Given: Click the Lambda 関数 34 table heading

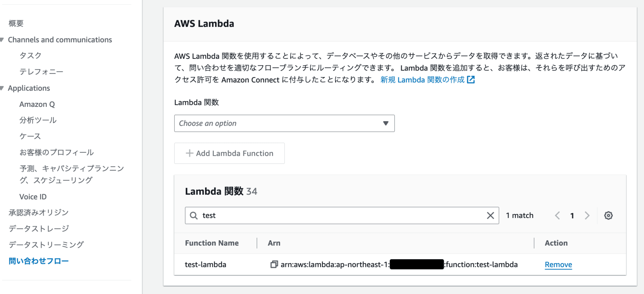Looking at the screenshot, I should tap(221, 191).
